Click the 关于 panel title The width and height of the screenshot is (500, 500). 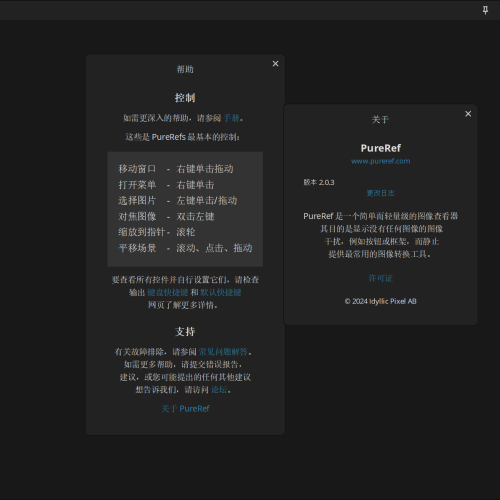[x=380, y=119]
